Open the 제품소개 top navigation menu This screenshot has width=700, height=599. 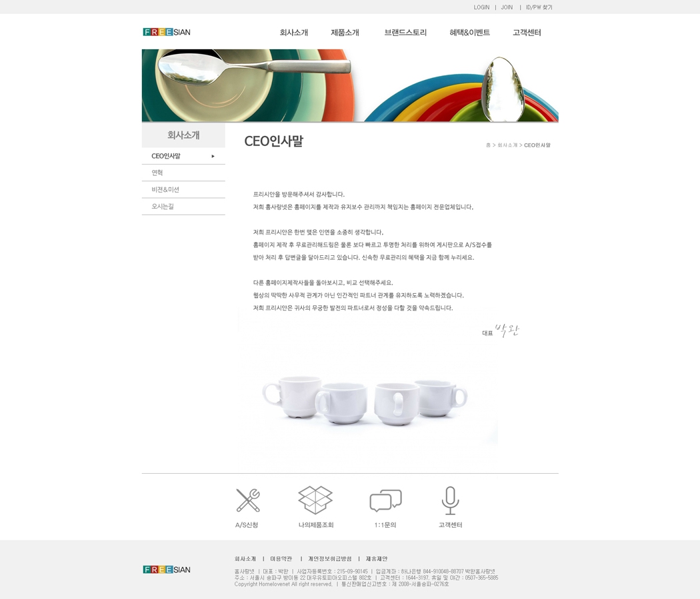tap(345, 33)
